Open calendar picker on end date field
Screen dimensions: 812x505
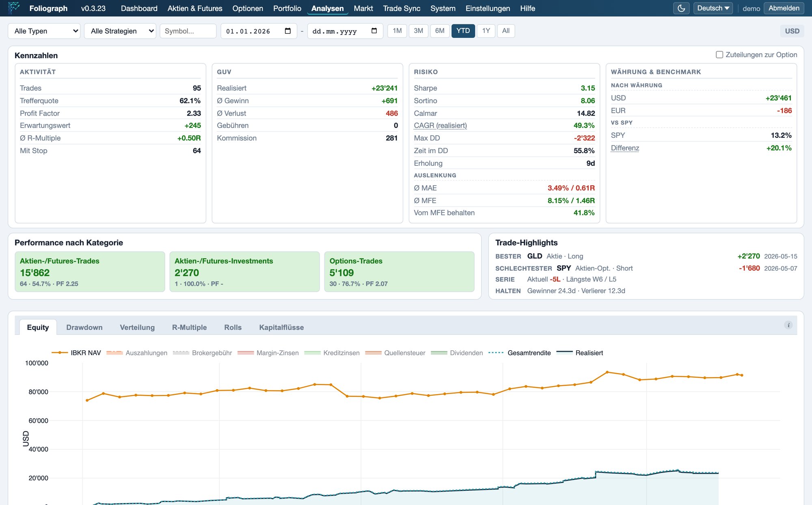(x=374, y=31)
